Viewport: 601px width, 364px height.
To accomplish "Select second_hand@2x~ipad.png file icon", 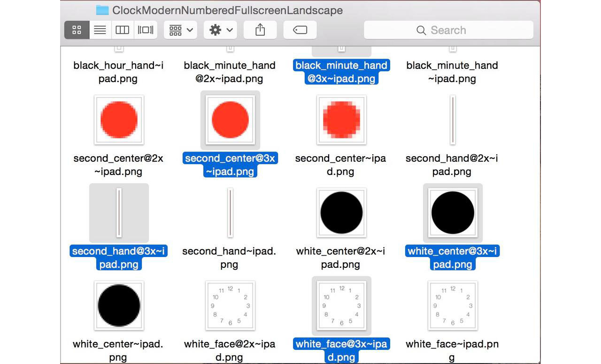I will point(452,120).
